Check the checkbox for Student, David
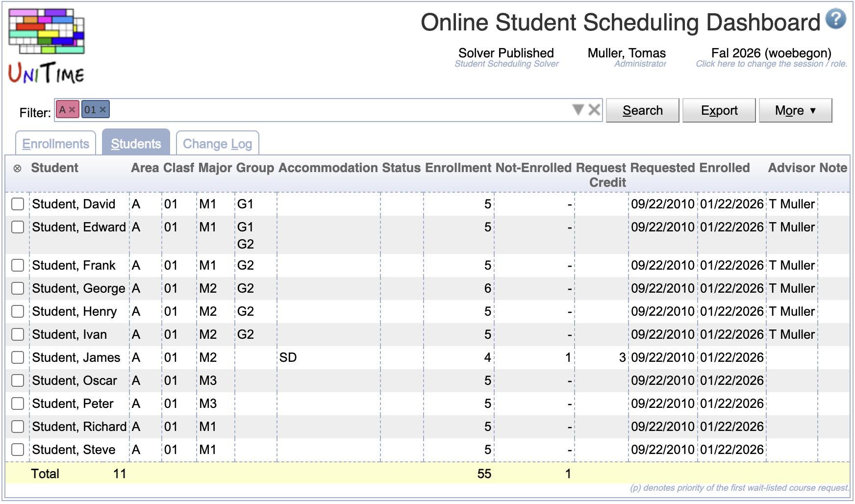The image size is (855, 504). click(x=17, y=204)
